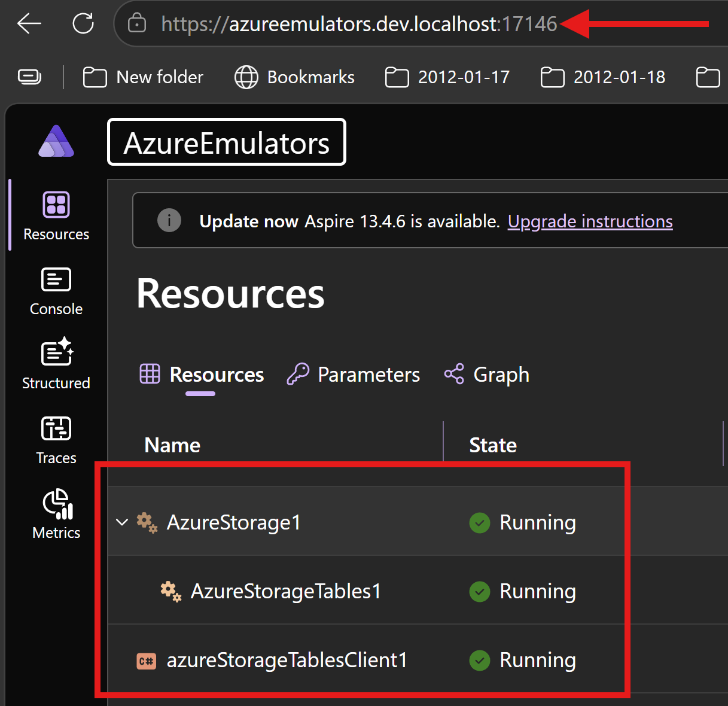The height and width of the screenshot is (706, 728).
Task: Click the C# icon of azureStorageTablesClient1
Action: (147, 661)
